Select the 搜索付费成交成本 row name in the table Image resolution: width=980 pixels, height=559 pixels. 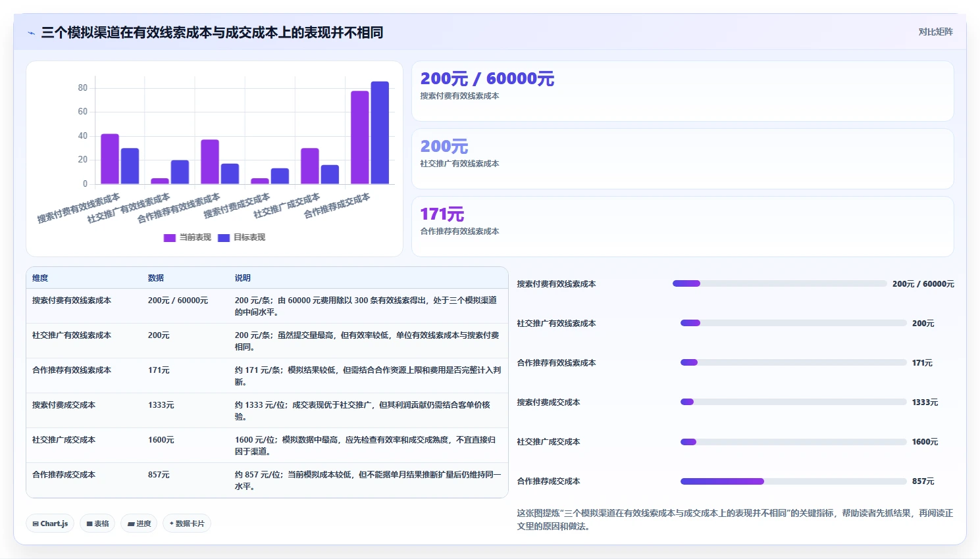coord(64,405)
